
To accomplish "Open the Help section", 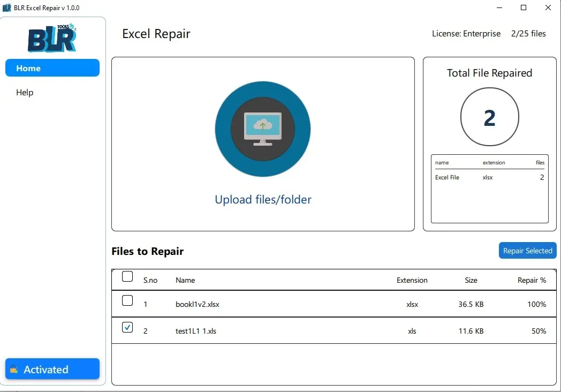I will pos(25,92).
